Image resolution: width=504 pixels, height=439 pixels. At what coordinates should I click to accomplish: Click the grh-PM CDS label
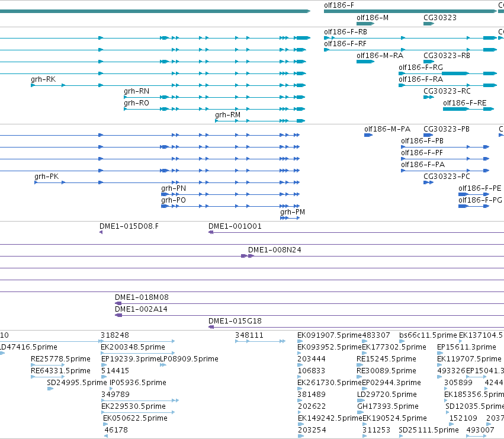293,212
